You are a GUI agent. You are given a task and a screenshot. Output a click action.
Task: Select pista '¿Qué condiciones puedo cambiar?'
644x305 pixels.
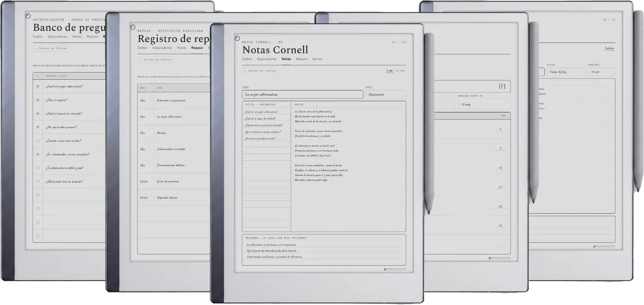point(263,132)
